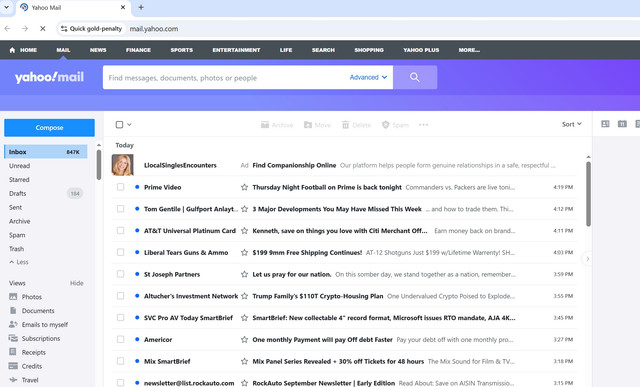The height and width of the screenshot is (387, 640).
Task: Go to the News menu item
Action: pos(98,50)
